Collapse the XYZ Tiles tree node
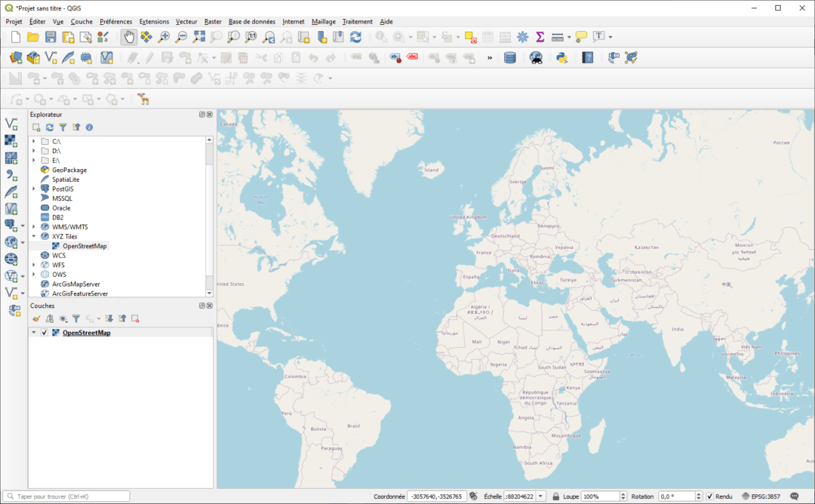Image resolution: width=815 pixels, height=504 pixels. (33, 236)
